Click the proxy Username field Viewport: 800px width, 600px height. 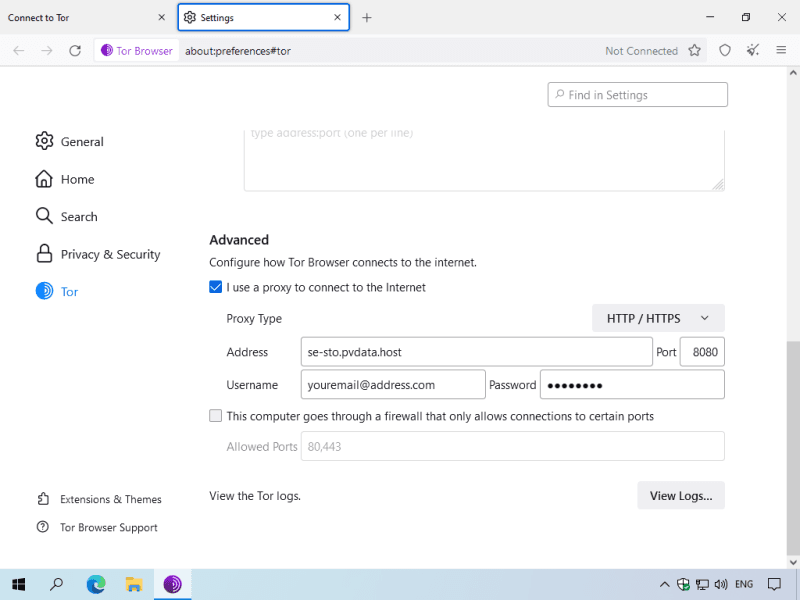click(x=393, y=385)
